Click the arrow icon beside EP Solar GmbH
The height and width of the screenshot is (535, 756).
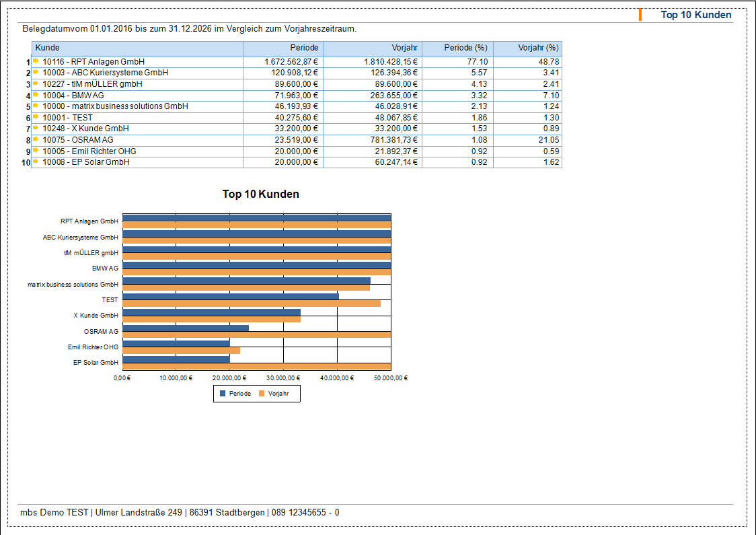pos(36,162)
